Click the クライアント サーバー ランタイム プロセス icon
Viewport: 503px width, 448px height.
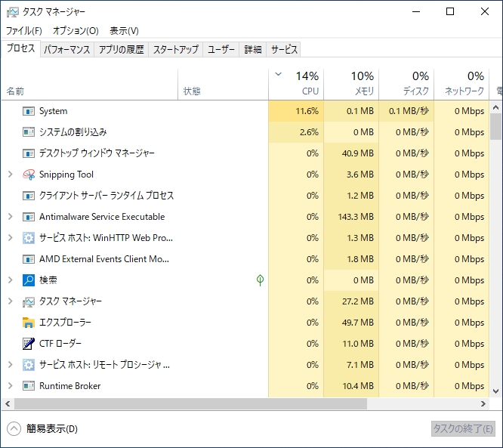click(29, 196)
